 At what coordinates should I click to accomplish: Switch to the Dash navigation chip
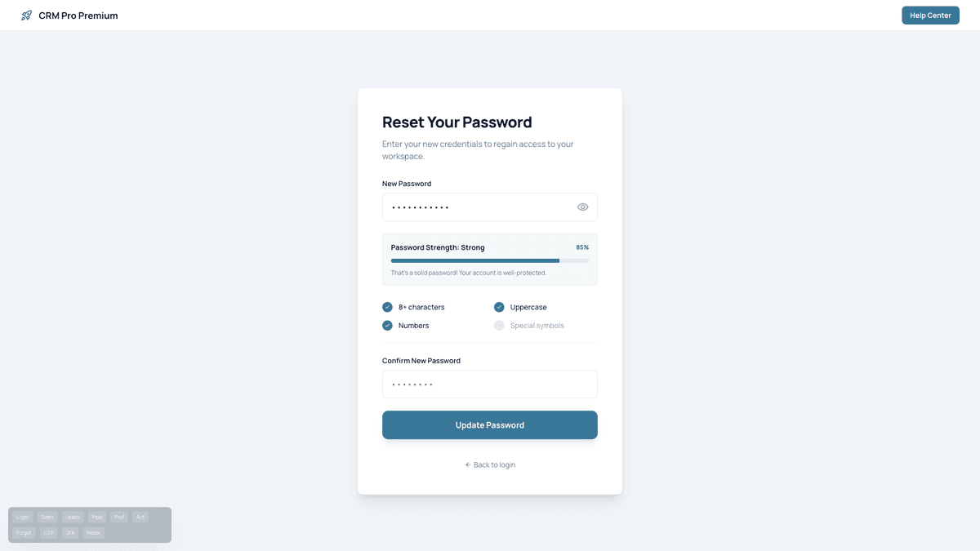click(47, 517)
